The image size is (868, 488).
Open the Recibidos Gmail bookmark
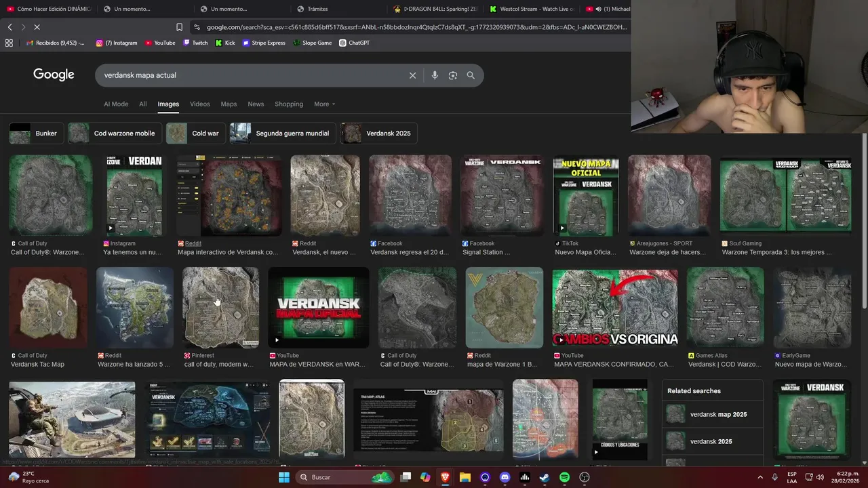point(56,43)
